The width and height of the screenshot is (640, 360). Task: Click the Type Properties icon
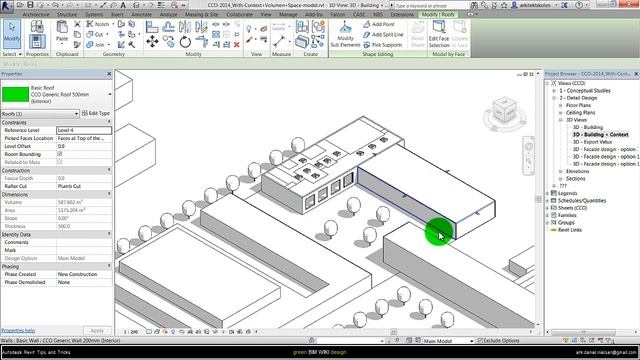(x=37, y=27)
